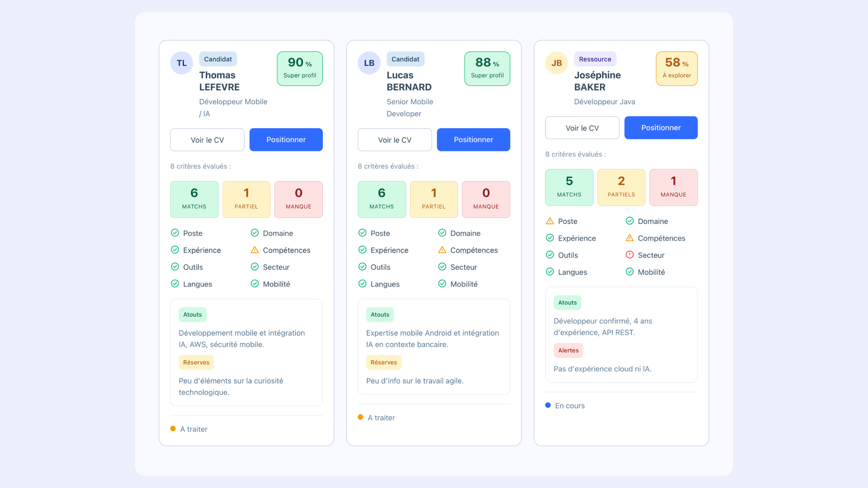Screen dimensions: 868x488
Task: Open Lucas Bernard's CV with Voir le CV
Action: 395,140
